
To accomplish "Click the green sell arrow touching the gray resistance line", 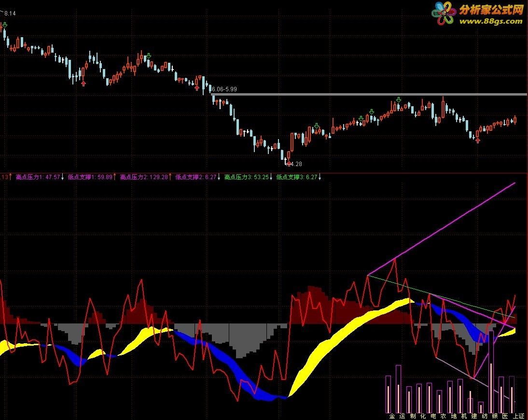I will tap(399, 100).
